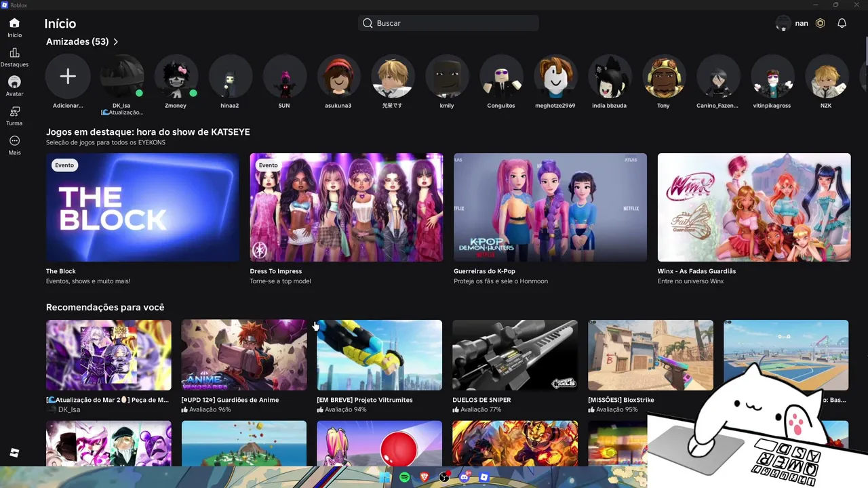Open the Avatar sidebar section

(14, 86)
